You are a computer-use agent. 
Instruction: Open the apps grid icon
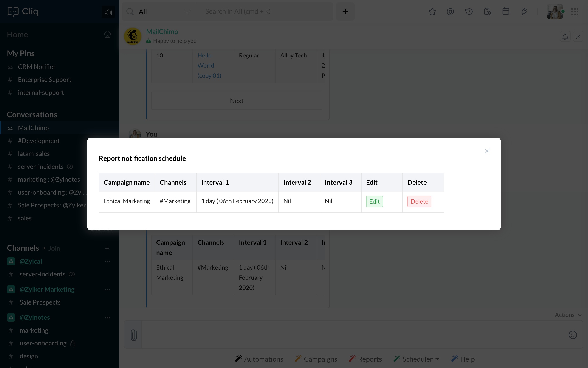click(575, 12)
